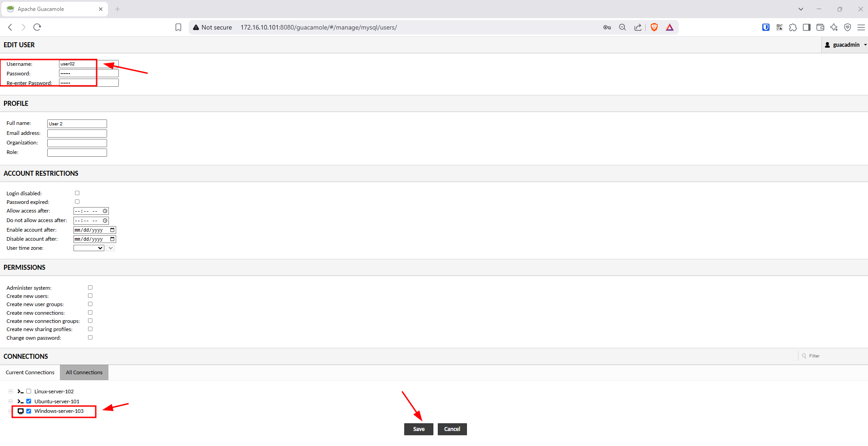This screenshot has width=868, height=446.
Task: Check Create new users permission
Action: click(x=90, y=296)
